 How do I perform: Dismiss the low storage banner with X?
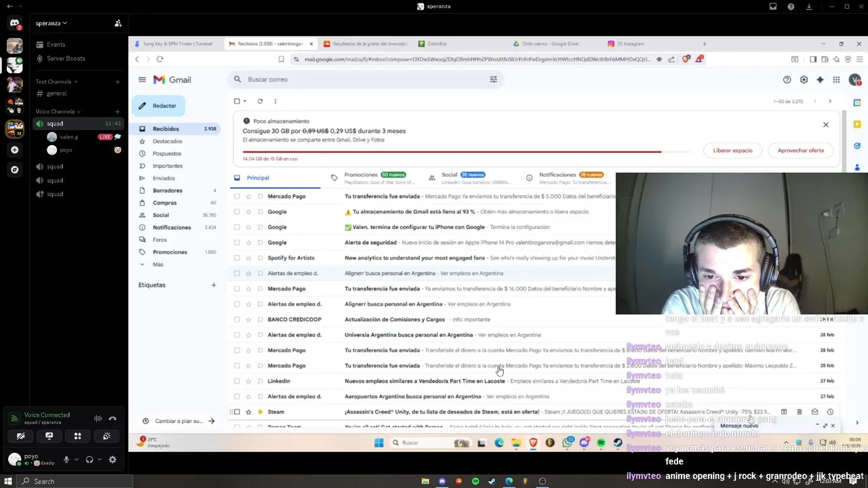[x=826, y=125]
